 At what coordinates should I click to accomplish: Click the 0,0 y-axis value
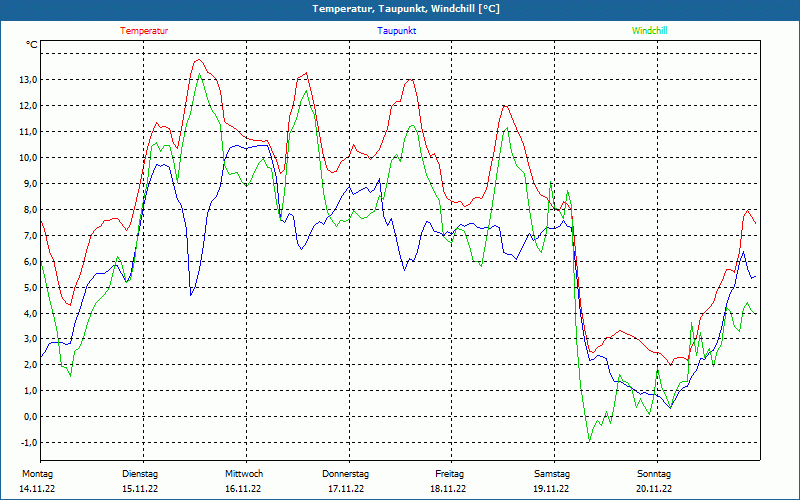point(30,417)
